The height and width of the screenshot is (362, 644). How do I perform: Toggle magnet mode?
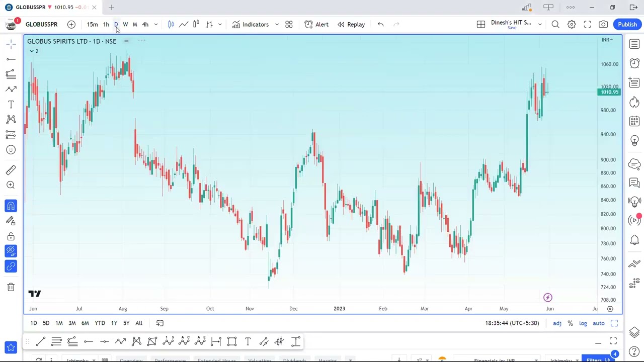pos(11,206)
